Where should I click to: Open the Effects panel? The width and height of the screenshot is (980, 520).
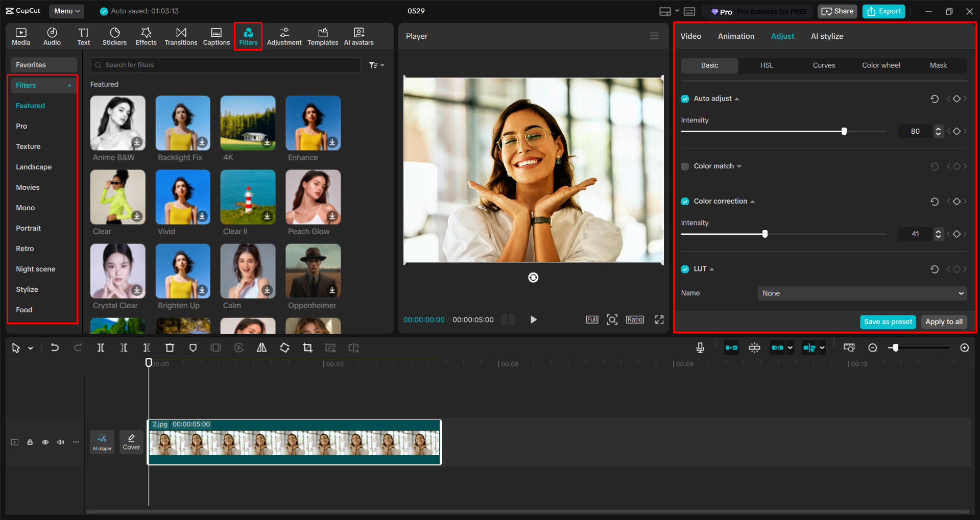pos(146,36)
